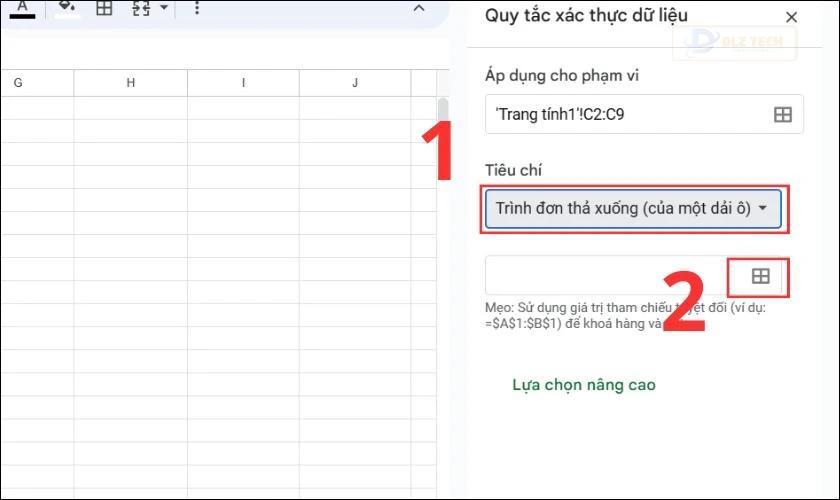Viewport: 840px width, 500px height.
Task: Expand the merge cells dropdown arrow
Action: [164, 8]
